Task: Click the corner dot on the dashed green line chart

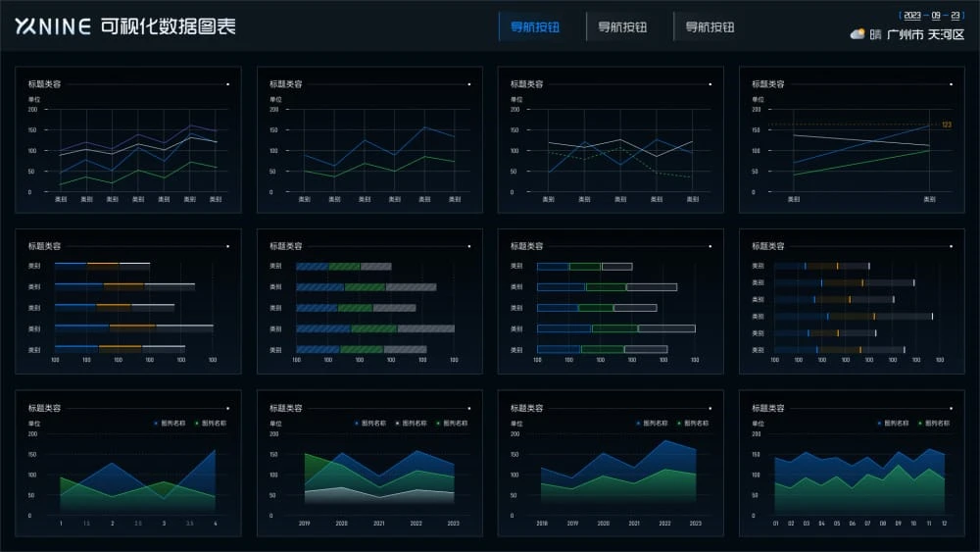Action: point(710,84)
